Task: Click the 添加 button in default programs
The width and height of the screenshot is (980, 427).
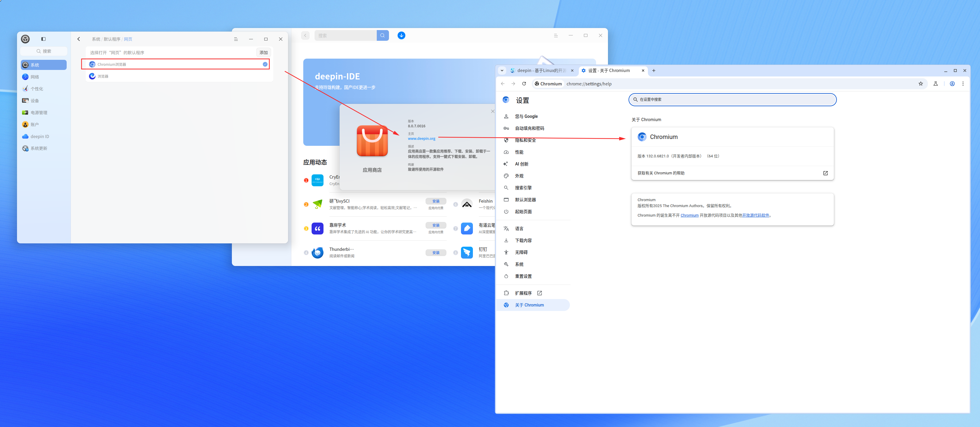Action: tap(263, 52)
